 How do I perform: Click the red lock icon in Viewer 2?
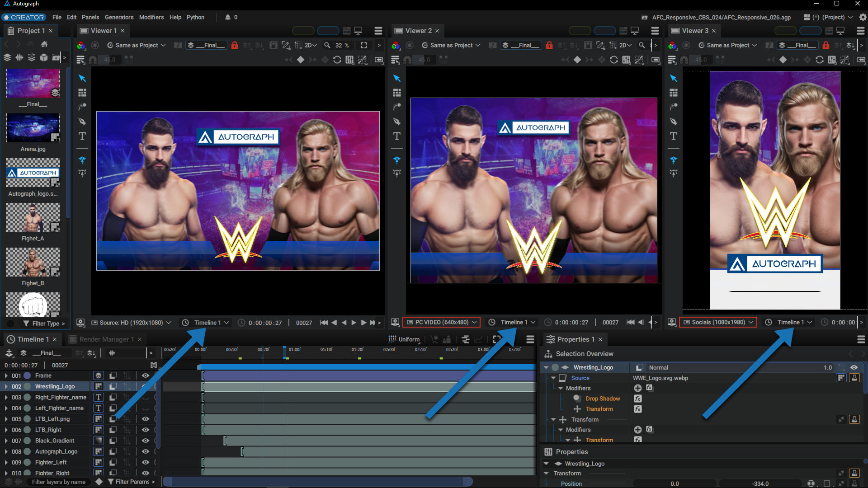coord(549,45)
